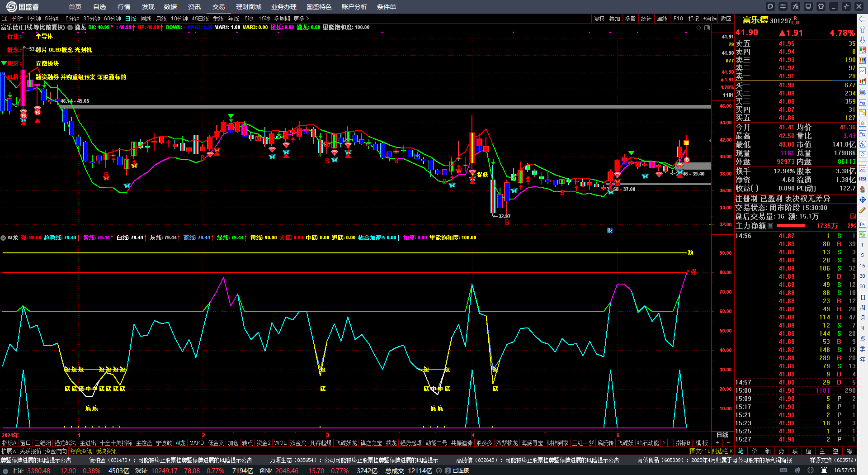Toggle the panel layout square near 分时
868x475 pixels.
[x=5, y=19]
